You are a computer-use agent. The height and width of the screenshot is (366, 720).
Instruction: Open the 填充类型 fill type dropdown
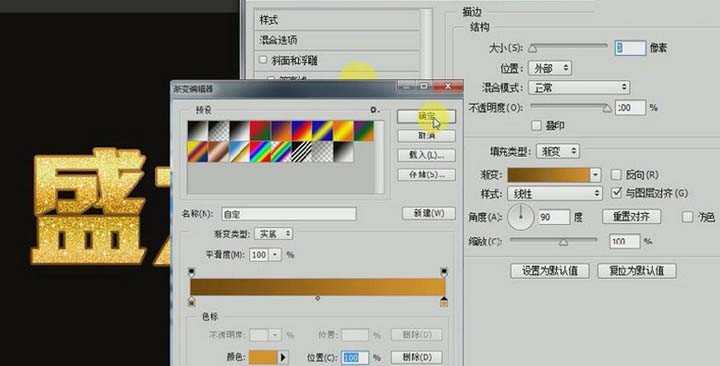(557, 151)
